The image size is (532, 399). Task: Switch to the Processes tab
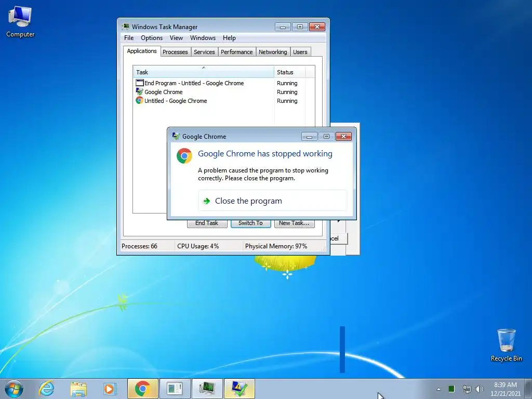click(175, 52)
